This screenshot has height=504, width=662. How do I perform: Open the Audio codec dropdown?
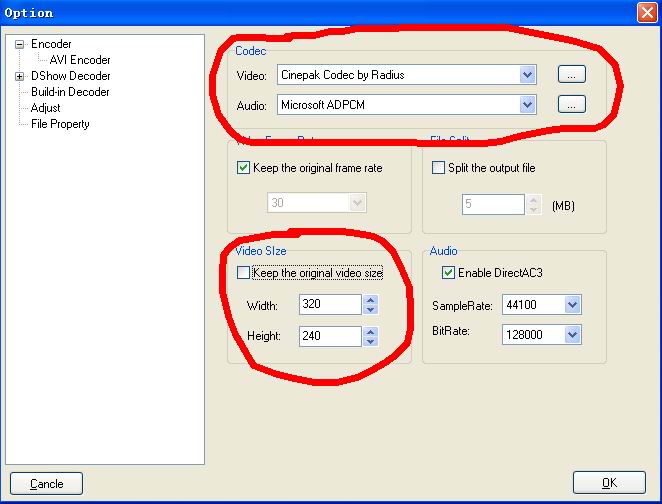click(x=528, y=104)
